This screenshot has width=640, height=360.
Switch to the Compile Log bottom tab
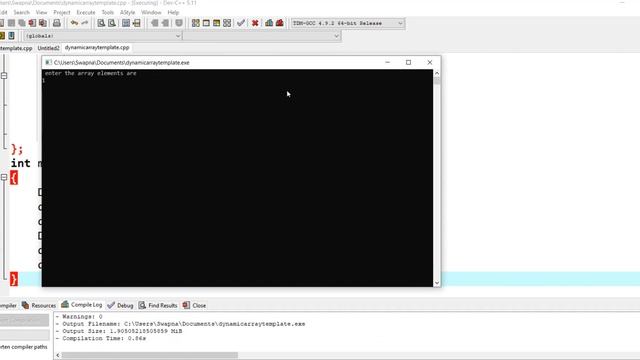82,305
